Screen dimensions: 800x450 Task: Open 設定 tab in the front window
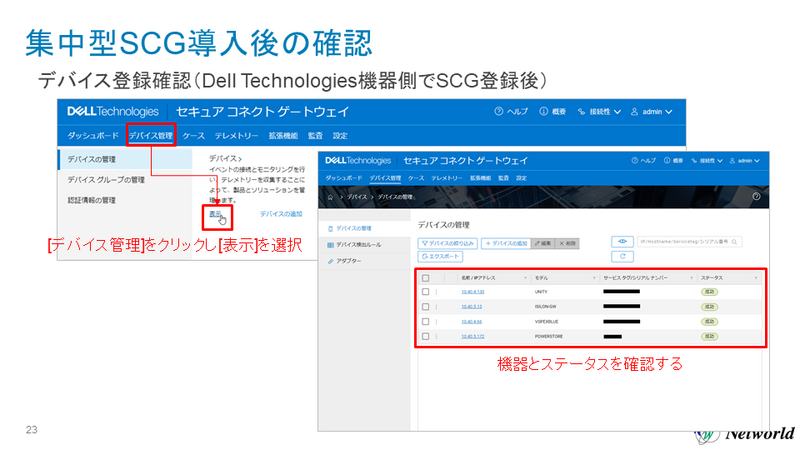pyautogui.click(x=521, y=178)
